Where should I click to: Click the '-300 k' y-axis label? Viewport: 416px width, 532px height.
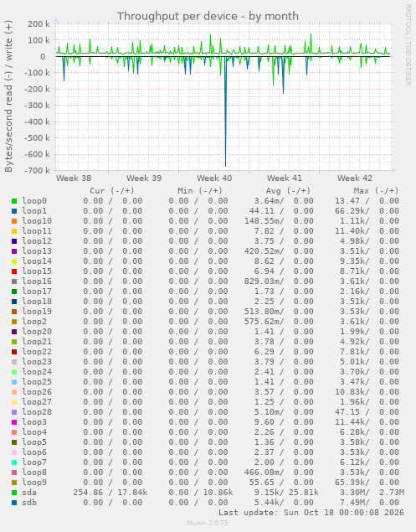click(x=37, y=106)
